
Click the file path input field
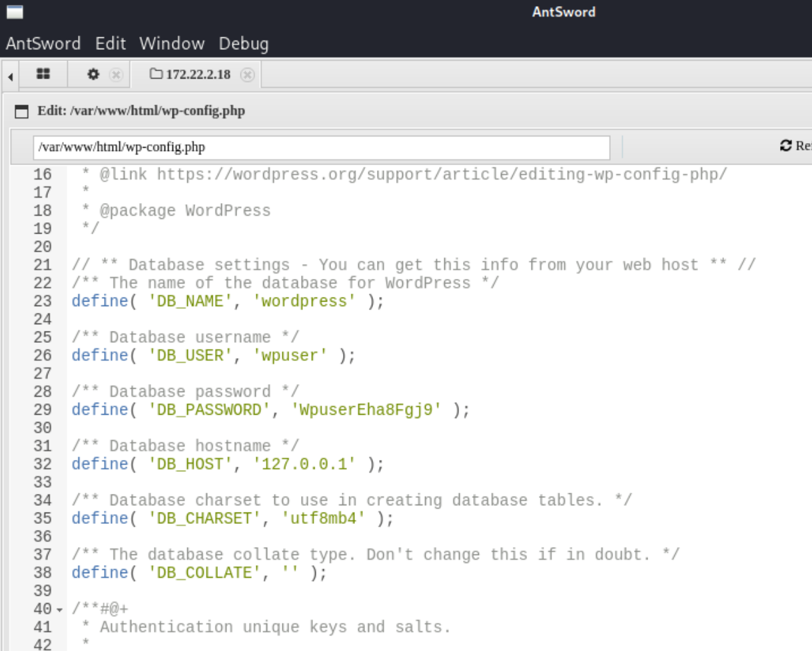[321, 147]
